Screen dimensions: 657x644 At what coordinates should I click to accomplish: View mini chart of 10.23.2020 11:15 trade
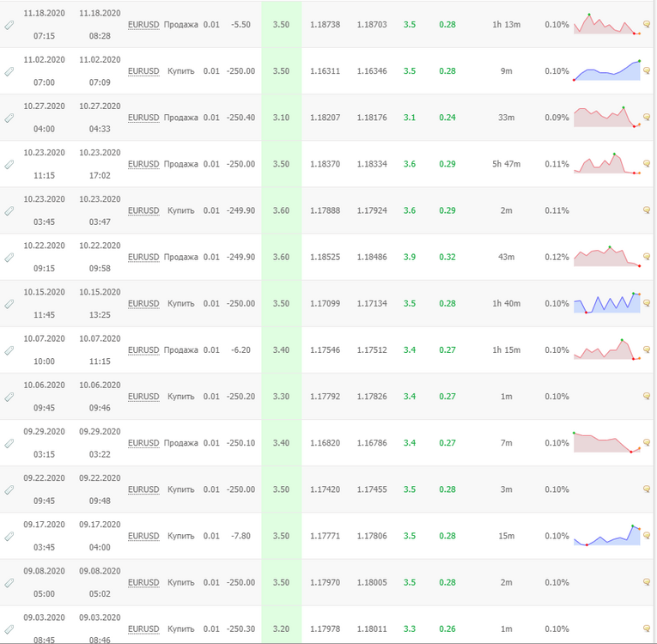coord(606,163)
